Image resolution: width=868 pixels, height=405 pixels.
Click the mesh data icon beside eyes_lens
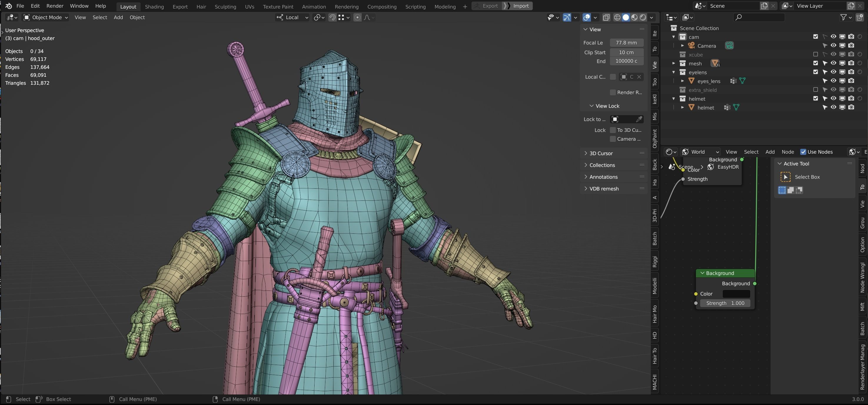pyautogui.click(x=742, y=81)
